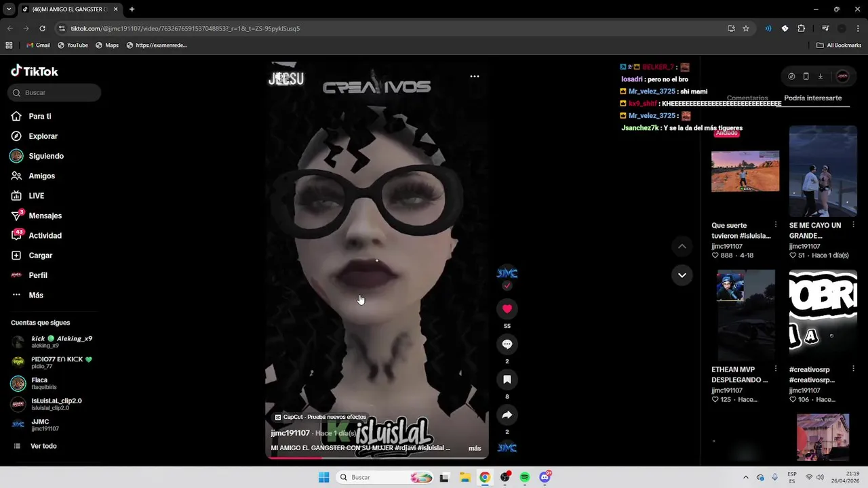Screen dimensions: 868x488
Task: Click the Buscar search field in the sidebar
Action: coord(54,93)
